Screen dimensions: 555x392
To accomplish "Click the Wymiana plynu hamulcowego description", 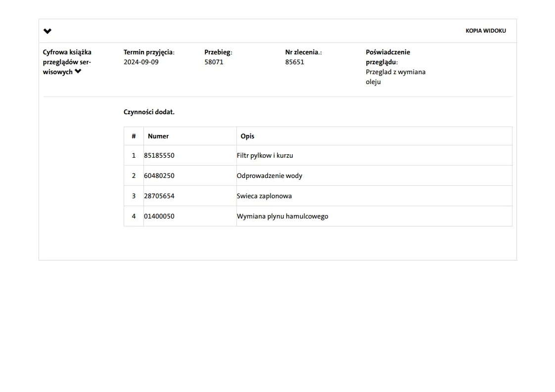I will click(x=282, y=216).
